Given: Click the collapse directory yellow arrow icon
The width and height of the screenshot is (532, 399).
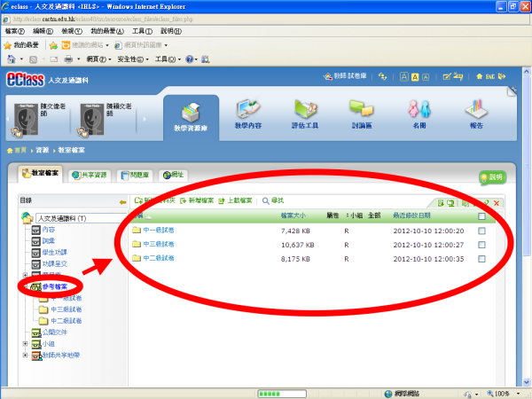Looking at the screenshot, I should [123, 202].
